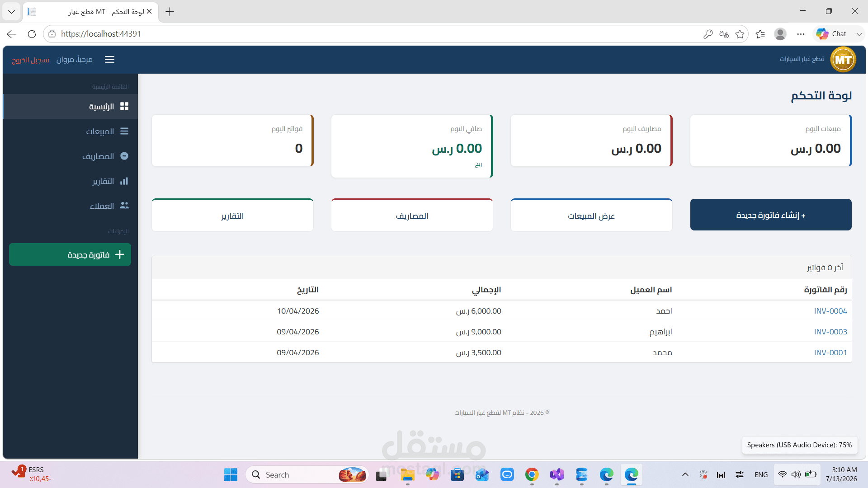Image resolution: width=868 pixels, height=488 pixels.
Task: Open the Windows Start menu
Action: click(231, 475)
